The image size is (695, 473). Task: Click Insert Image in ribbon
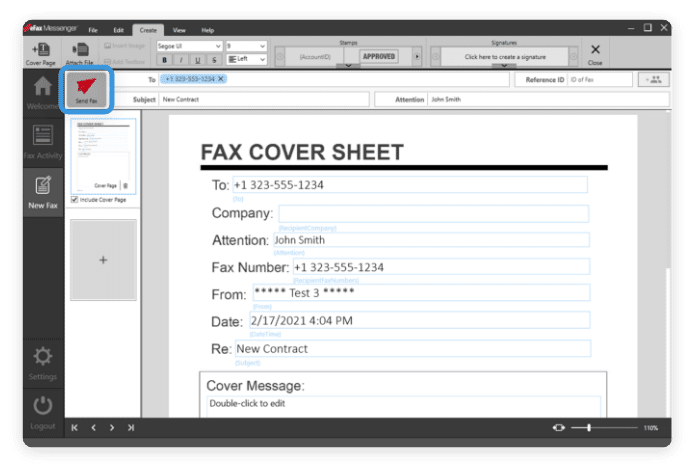(x=125, y=46)
